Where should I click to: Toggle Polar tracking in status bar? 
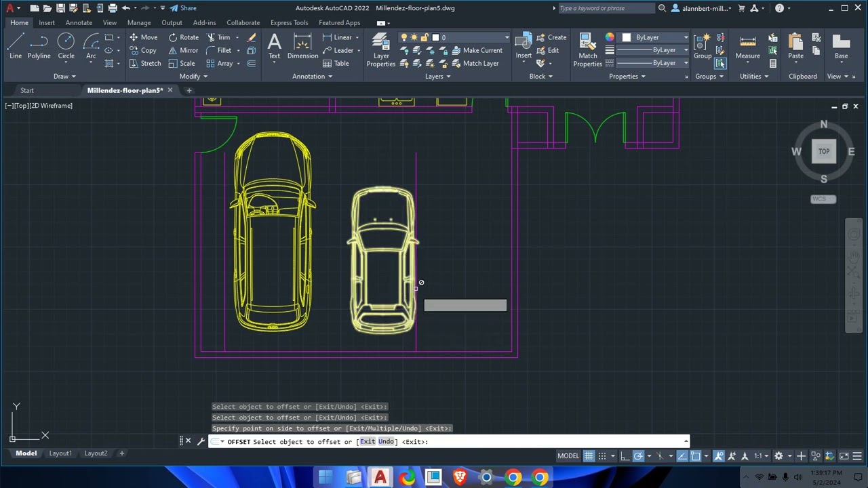638,456
